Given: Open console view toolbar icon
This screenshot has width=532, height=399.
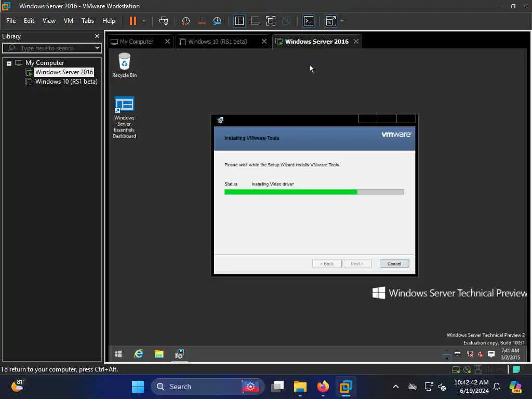Looking at the screenshot, I should (309, 21).
